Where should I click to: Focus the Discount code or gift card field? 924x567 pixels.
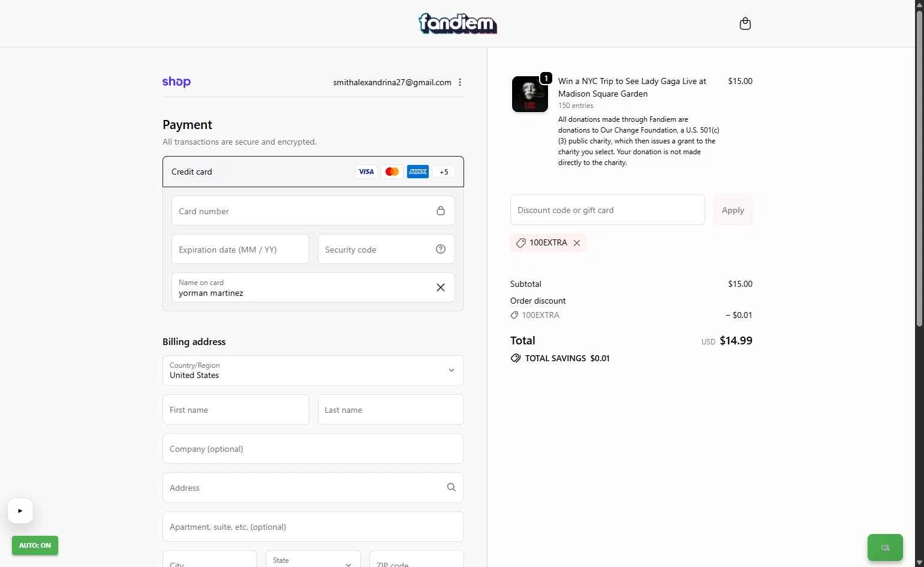607,210
